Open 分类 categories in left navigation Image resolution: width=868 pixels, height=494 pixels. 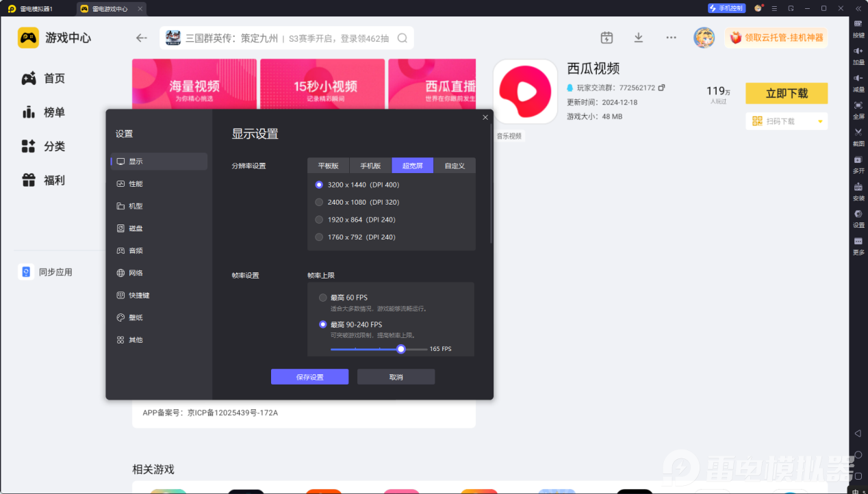pyautogui.click(x=44, y=146)
